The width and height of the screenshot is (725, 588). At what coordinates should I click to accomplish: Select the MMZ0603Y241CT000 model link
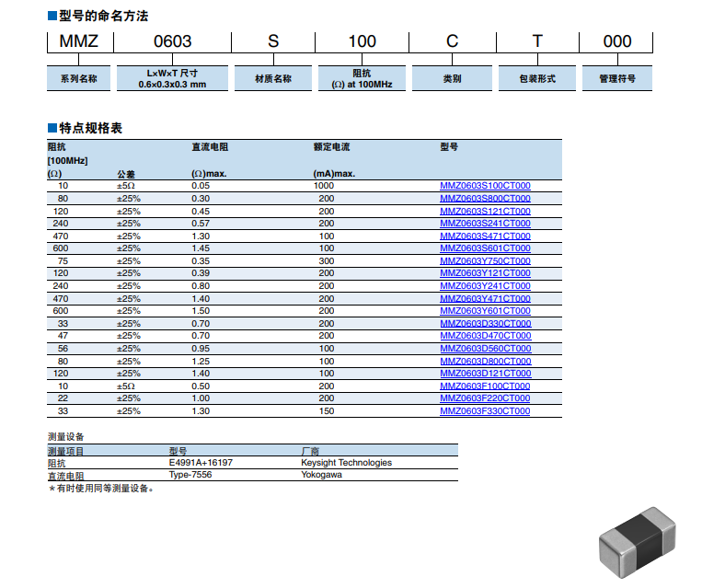[x=485, y=286]
